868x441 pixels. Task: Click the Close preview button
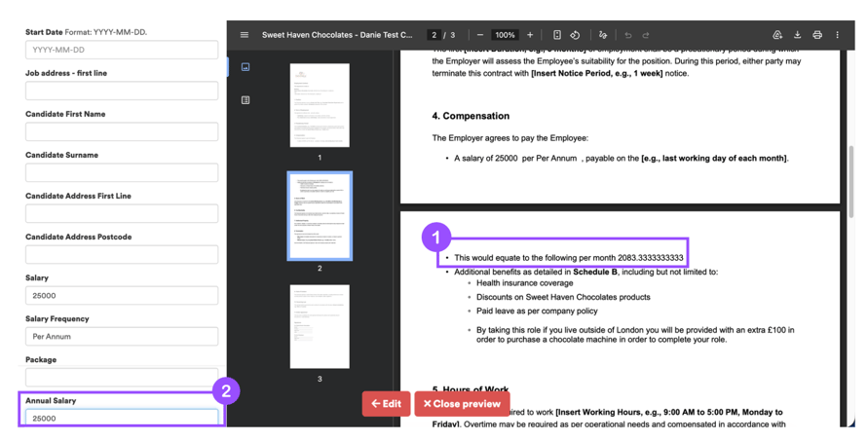pyautogui.click(x=462, y=404)
